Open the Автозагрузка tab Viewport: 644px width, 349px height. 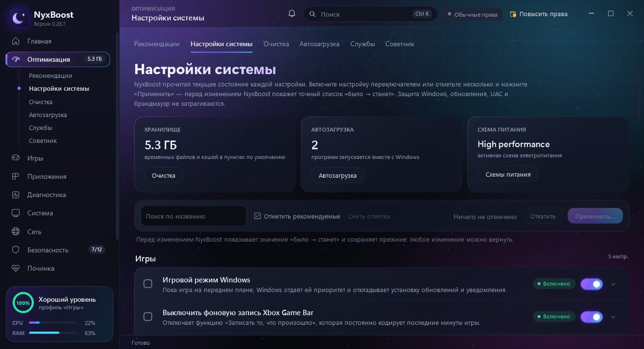tap(319, 44)
